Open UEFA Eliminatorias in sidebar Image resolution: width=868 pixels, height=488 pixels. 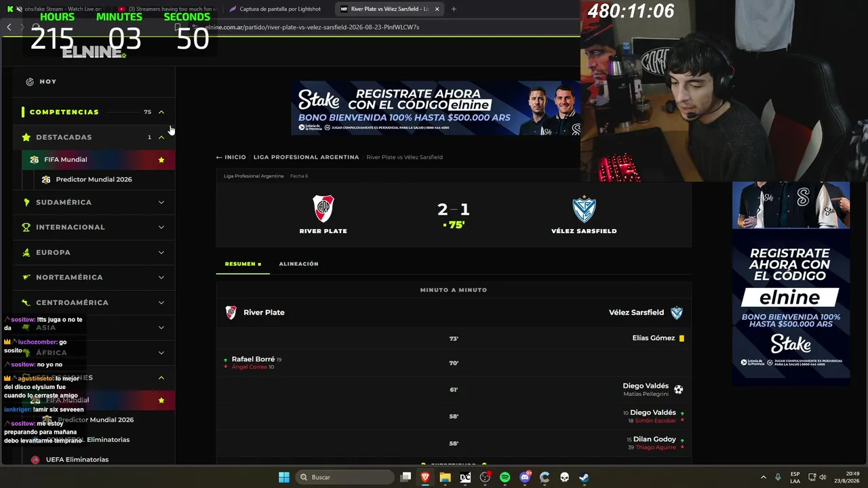coord(77,460)
